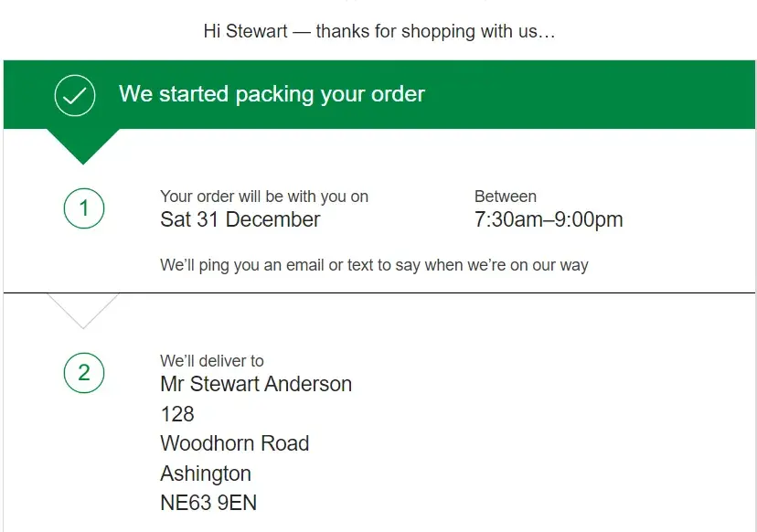757x532 pixels.
Task: Click the white checkmark circle icon
Action: click(x=75, y=95)
